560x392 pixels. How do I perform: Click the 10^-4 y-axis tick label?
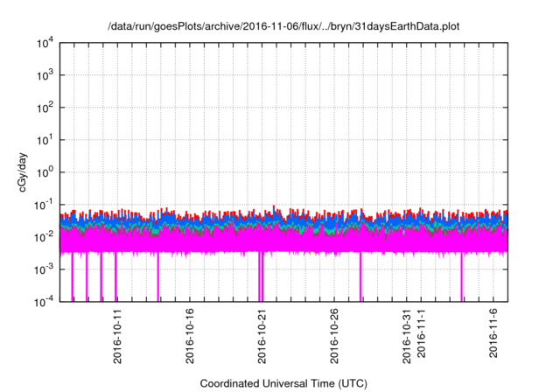click(45, 302)
